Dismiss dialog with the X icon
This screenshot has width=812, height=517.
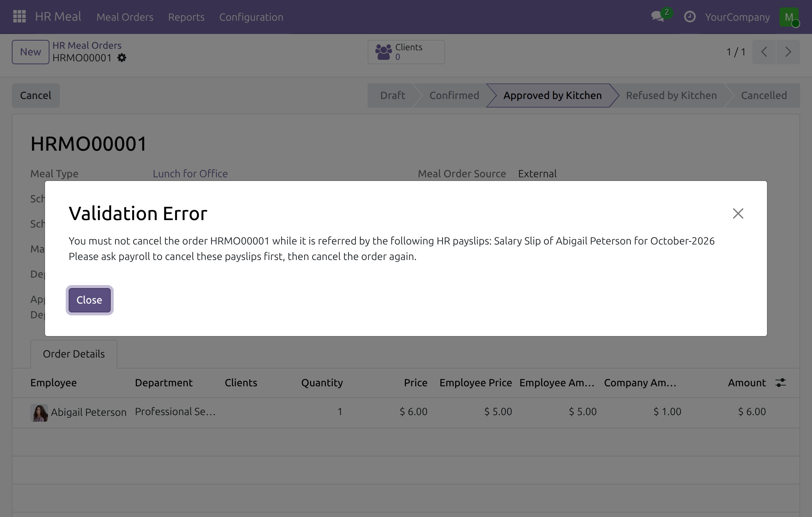click(738, 213)
